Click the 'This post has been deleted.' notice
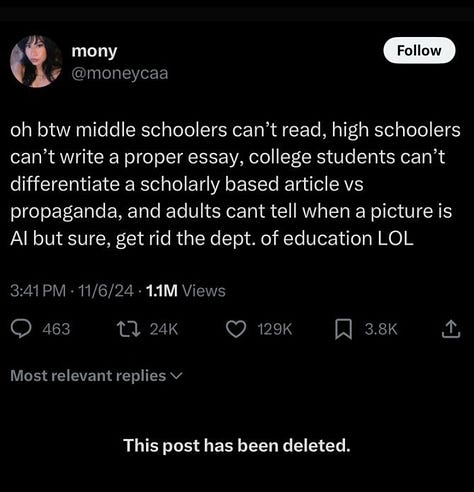The width and height of the screenshot is (474, 492). point(237,446)
